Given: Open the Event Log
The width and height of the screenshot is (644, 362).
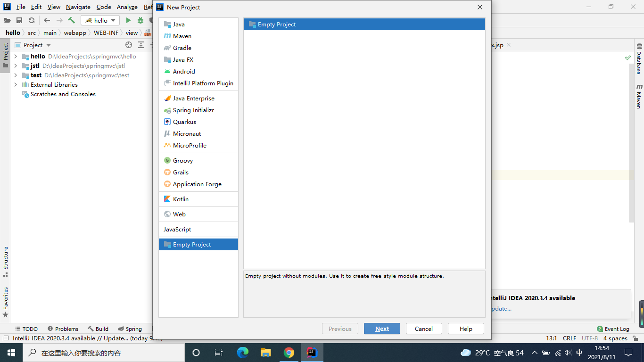Looking at the screenshot, I should [613, 329].
